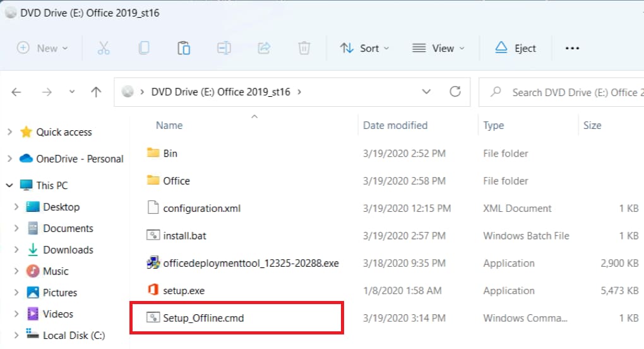Click the Music icon in sidebar

tap(33, 271)
